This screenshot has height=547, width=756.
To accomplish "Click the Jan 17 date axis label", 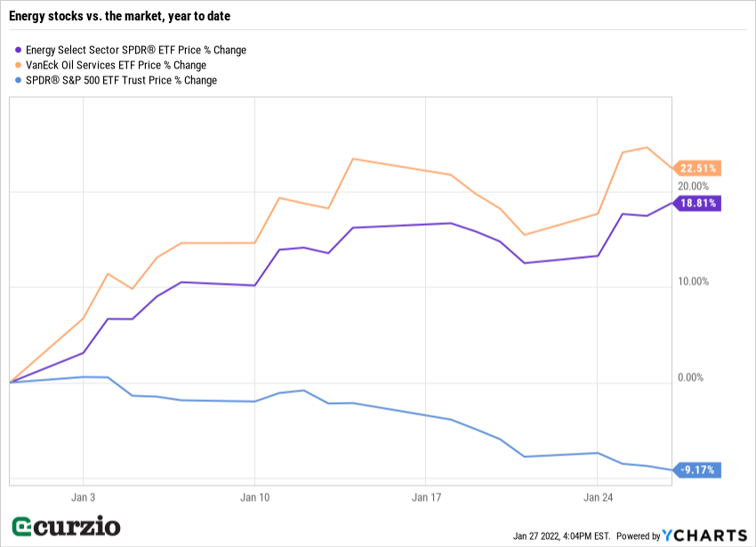I will pos(426,496).
